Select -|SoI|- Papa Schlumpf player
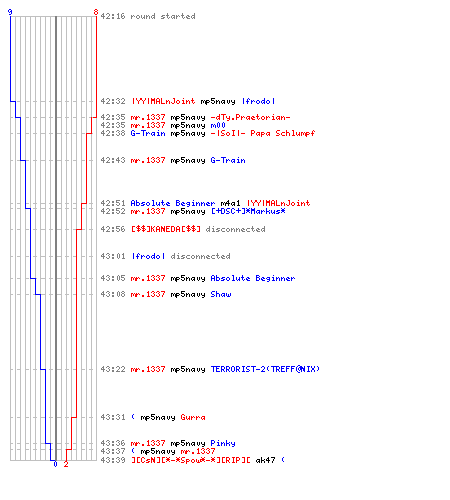 263,133
